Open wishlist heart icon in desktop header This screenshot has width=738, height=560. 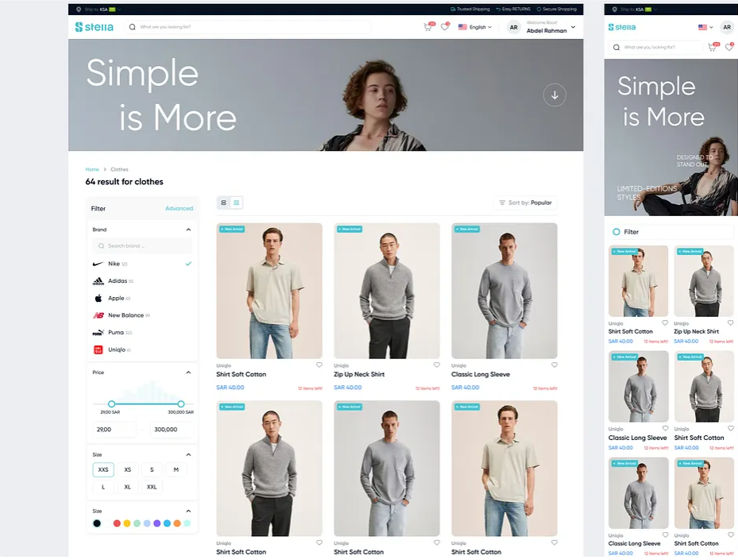tap(445, 27)
